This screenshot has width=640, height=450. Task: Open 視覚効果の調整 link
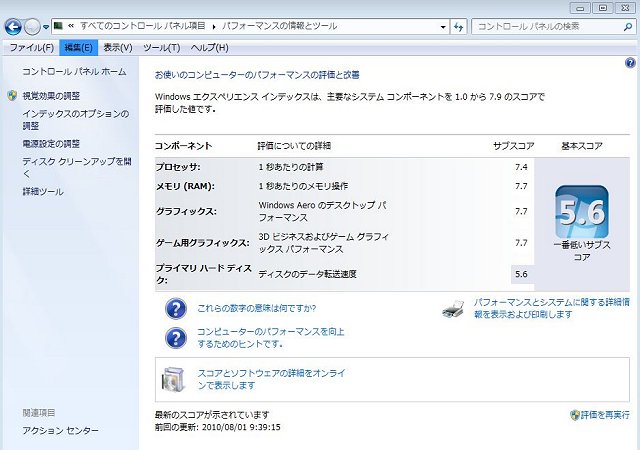point(51,96)
